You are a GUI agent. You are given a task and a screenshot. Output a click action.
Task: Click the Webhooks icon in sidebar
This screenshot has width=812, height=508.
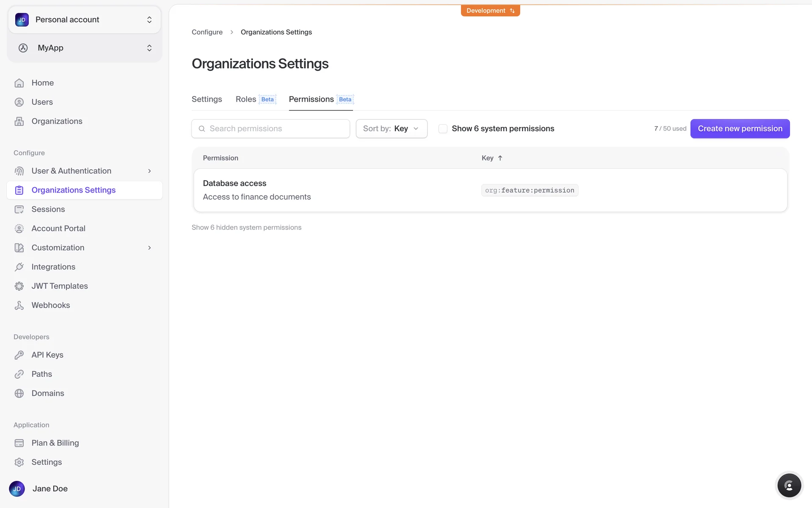point(19,305)
